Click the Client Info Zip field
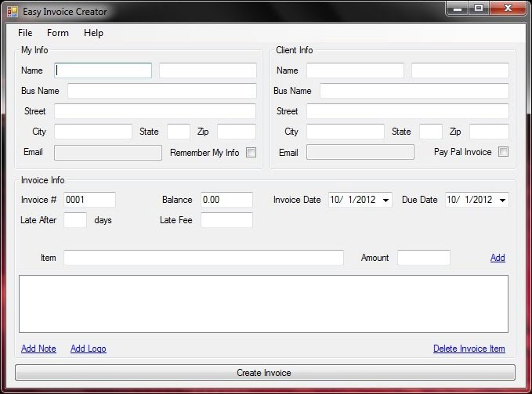Image resolution: width=532 pixels, height=394 pixels. [x=489, y=132]
